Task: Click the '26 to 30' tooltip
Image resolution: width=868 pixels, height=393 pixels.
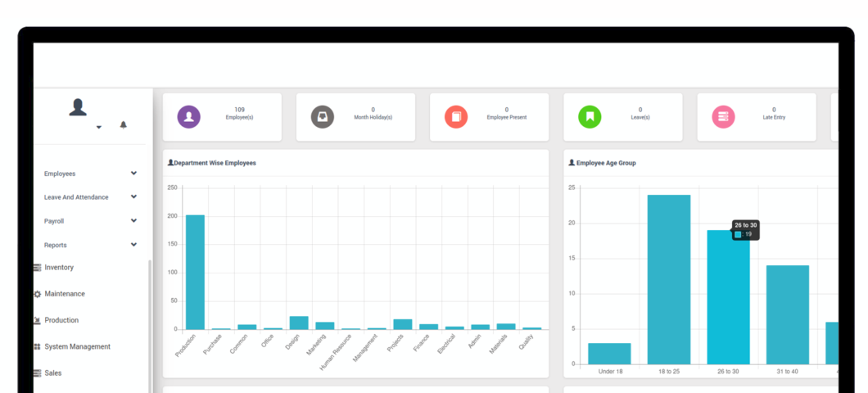Action: [x=745, y=230]
